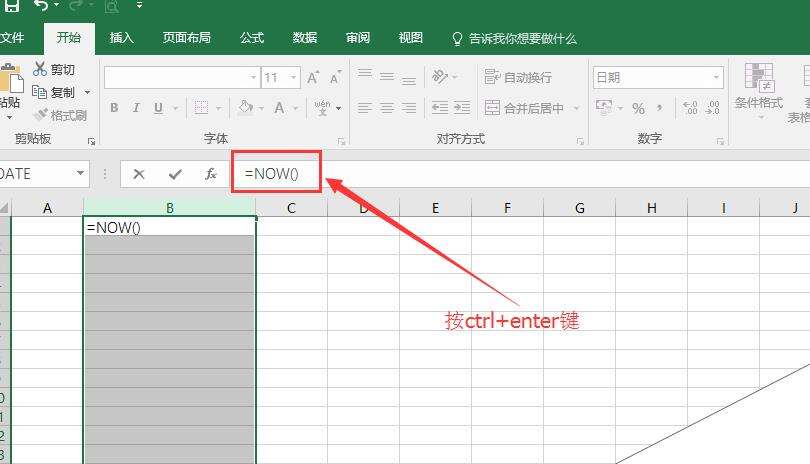This screenshot has width=810, height=464.
Task: Open the clipboard pane launcher
Action: [x=91, y=141]
